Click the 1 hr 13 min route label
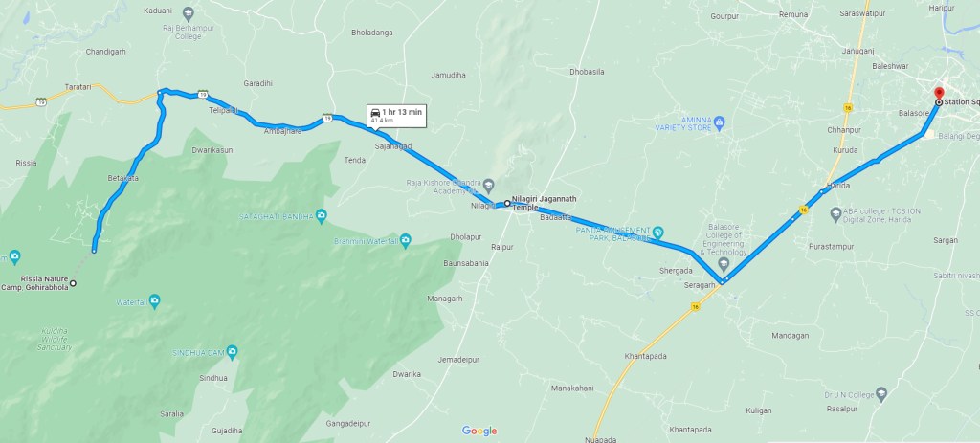980x443 pixels. click(x=397, y=116)
